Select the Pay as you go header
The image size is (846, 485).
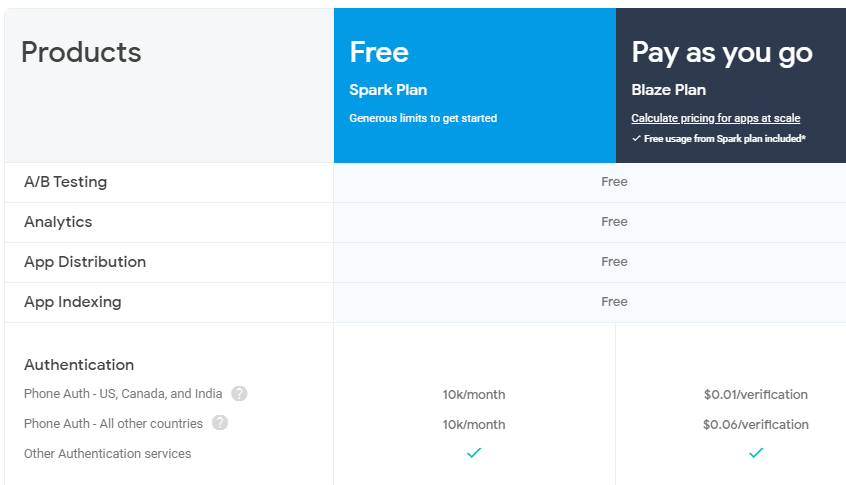(x=731, y=85)
